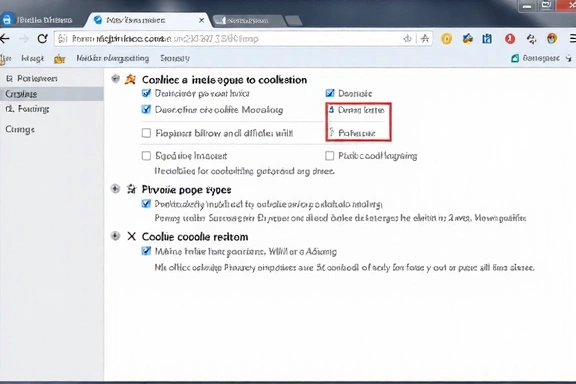Expand the 'Pivoiie pope types' section toggle

115,189
